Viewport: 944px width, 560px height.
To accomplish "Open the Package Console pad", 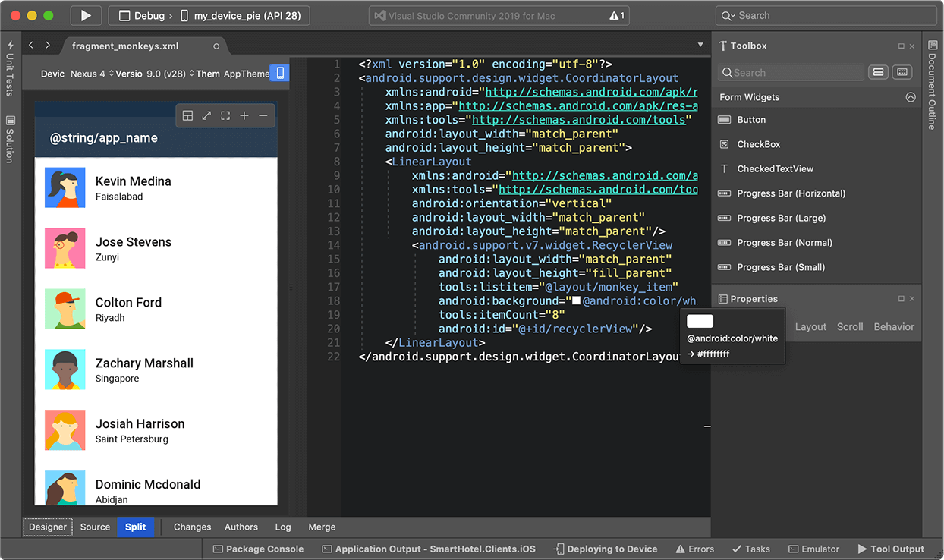I will (x=258, y=549).
